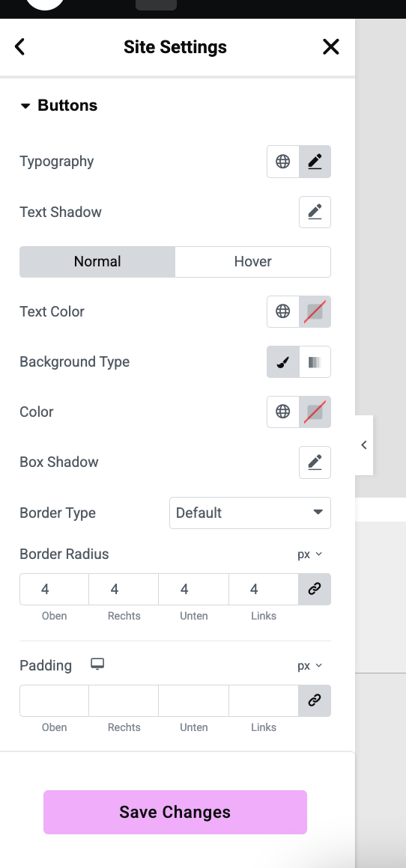Image resolution: width=406 pixels, height=868 pixels.
Task: Edit Text Shadow with pencil icon
Action: (x=315, y=212)
